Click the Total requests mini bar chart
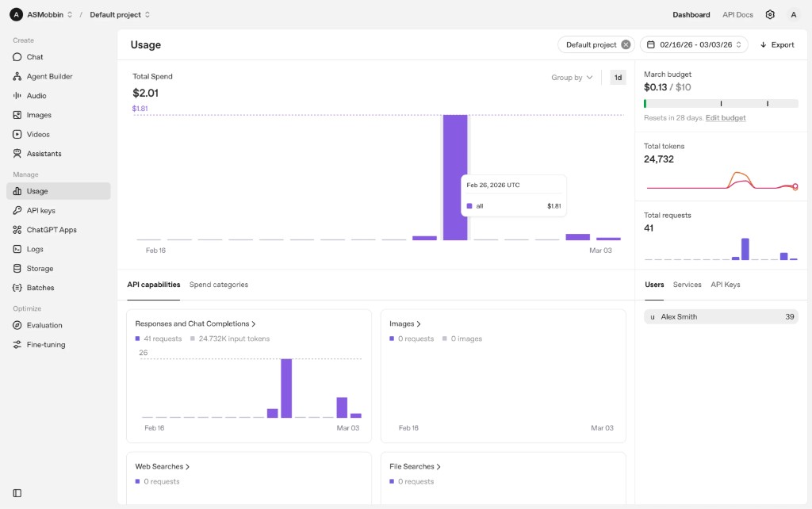Viewport: 812px width, 509px height. click(x=721, y=248)
